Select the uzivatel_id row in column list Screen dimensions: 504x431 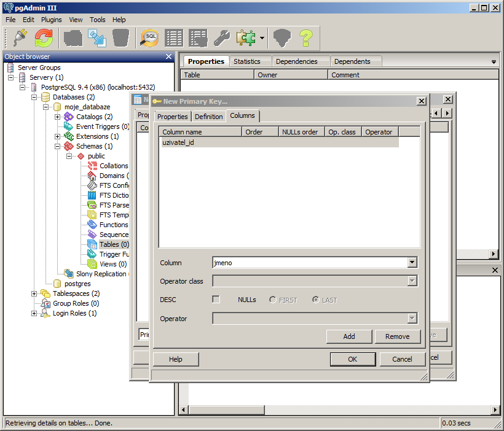click(179, 142)
